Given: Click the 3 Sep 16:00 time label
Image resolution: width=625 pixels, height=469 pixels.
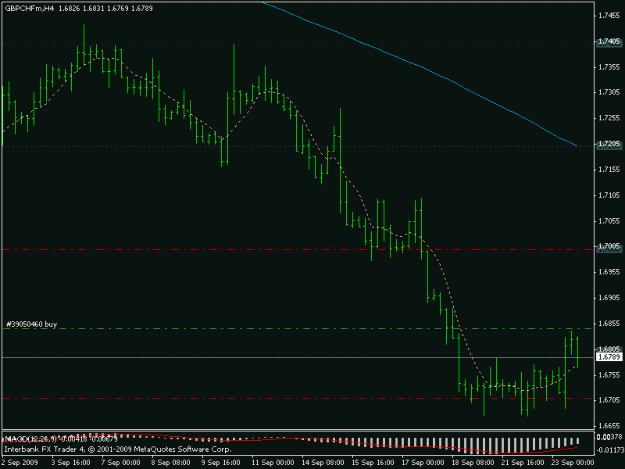Looking at the screenshot, I should [x=71, y=463].
